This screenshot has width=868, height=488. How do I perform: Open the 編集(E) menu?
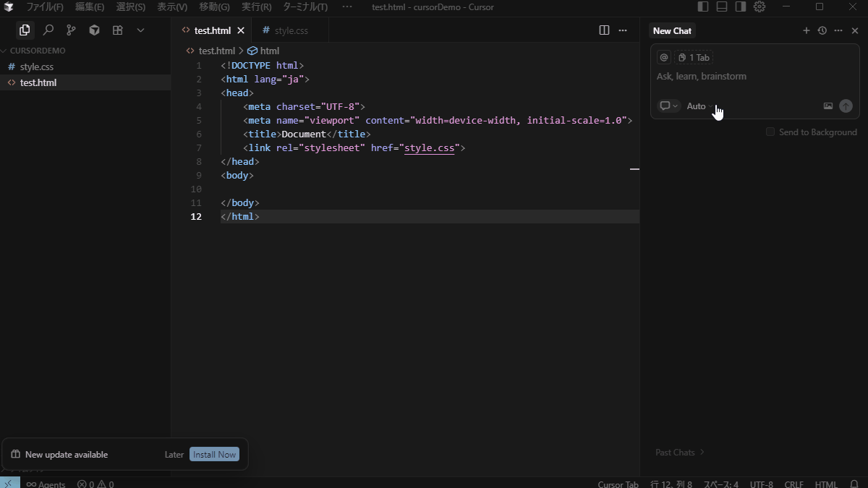[x=90, y=7]
